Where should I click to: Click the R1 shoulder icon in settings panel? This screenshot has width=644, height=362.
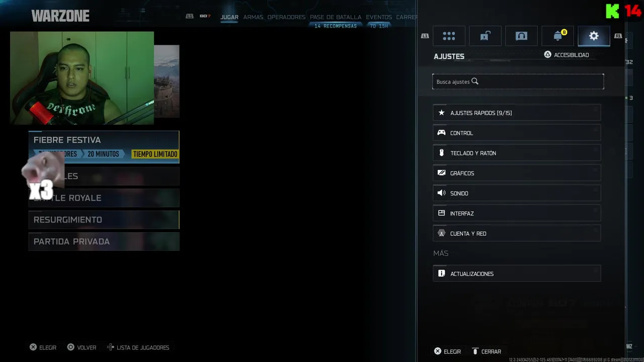[618, 36]
